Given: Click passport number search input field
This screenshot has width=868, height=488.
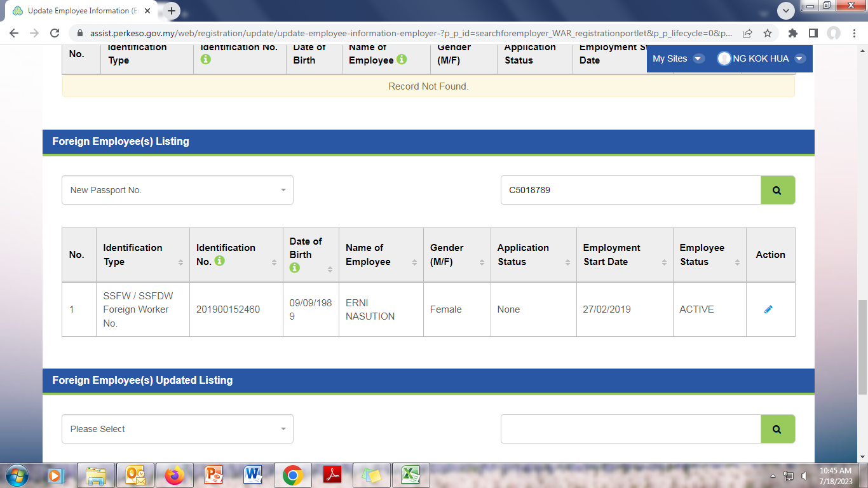Looking at the screenshot, I should (631, 190).
